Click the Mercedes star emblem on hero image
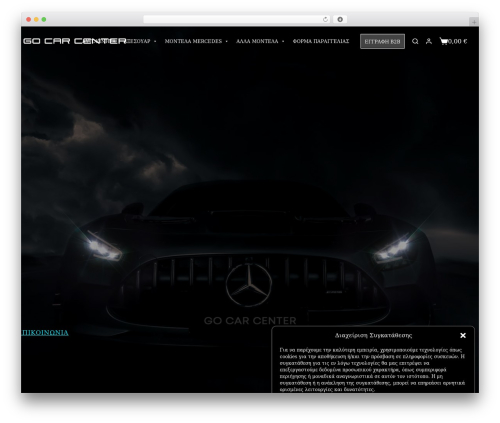The image size is (500, 423). (x=248, y=285)
